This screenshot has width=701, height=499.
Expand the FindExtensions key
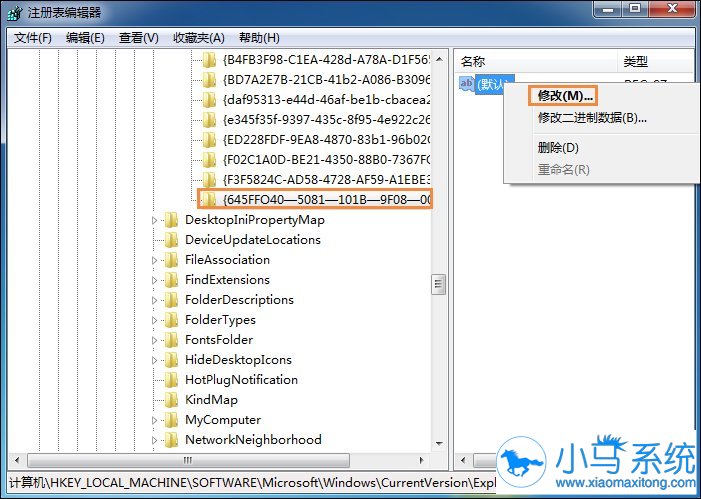coord(155,280)
